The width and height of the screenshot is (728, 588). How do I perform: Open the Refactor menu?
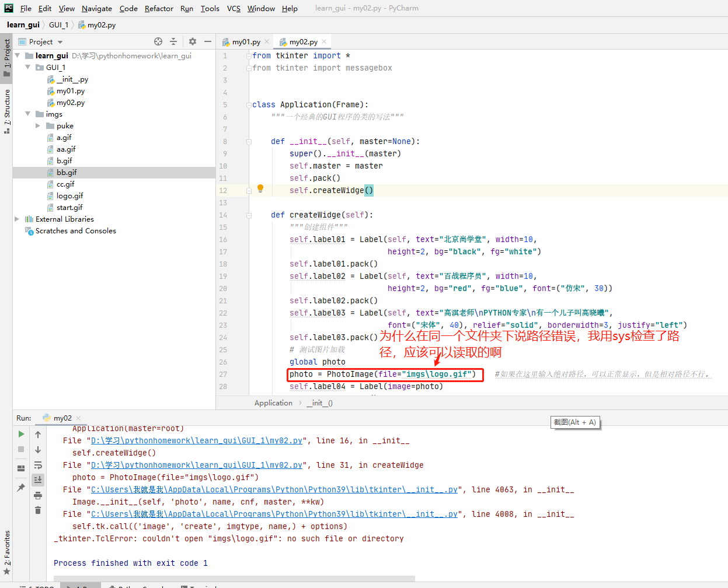[159, 8]
